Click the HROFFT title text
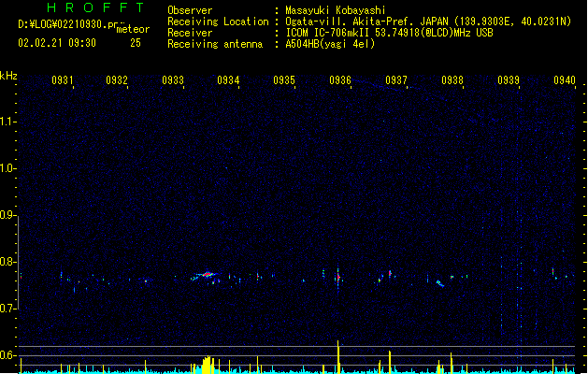 coord(96,7)
